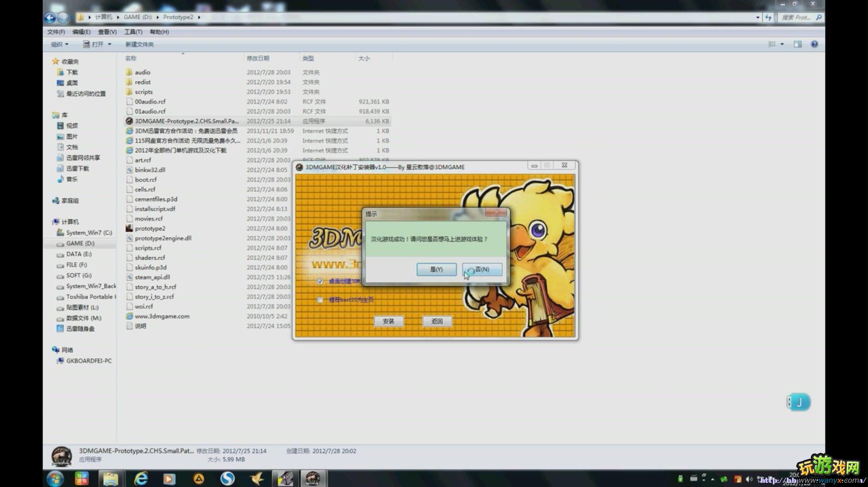The image size is (868, 487).
Task: Click 新建文件夹 in the toolbar
Action: coord(139,44)
